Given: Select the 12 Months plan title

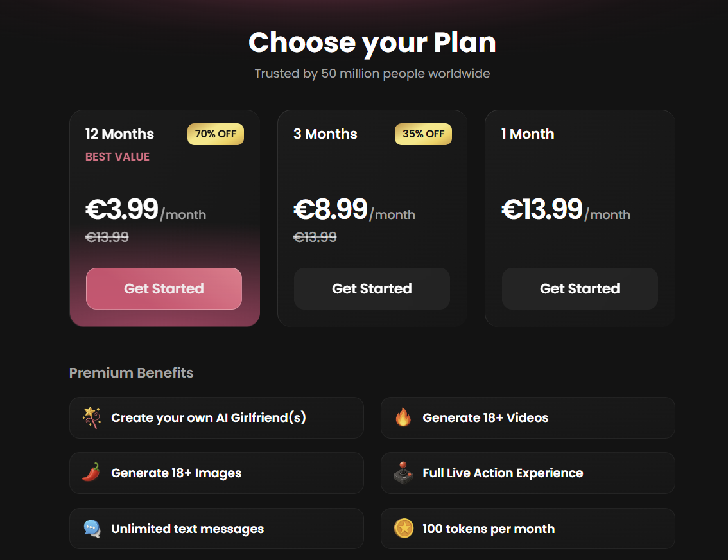Looking at the screenshot, I should coord(120,134).
